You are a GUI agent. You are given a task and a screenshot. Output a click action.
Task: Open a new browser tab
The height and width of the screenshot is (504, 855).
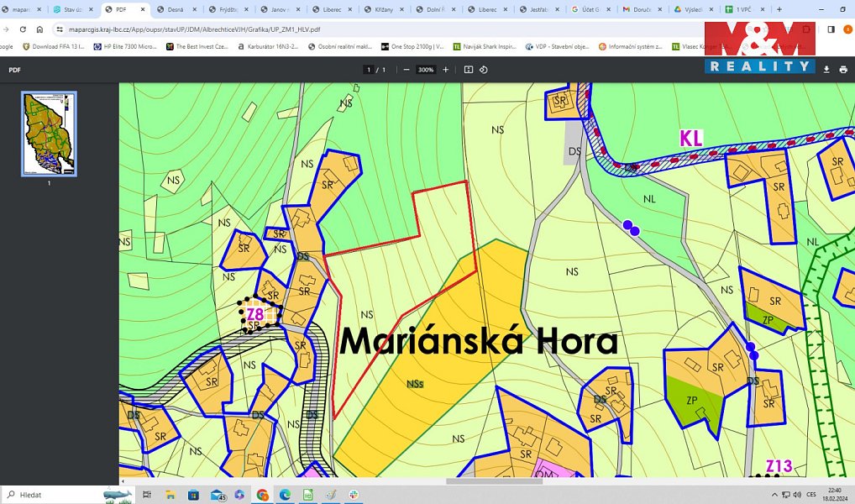coord(779,9)
